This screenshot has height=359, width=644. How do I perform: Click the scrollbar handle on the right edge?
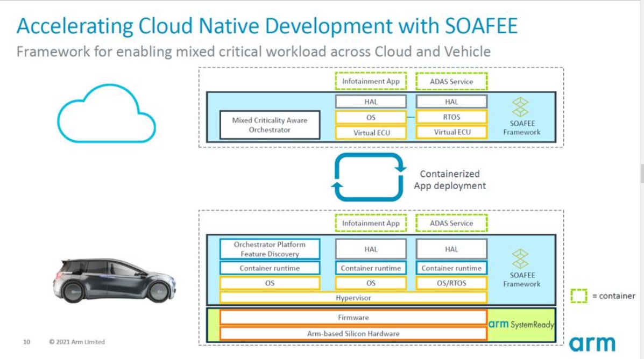tap(641, 174)
